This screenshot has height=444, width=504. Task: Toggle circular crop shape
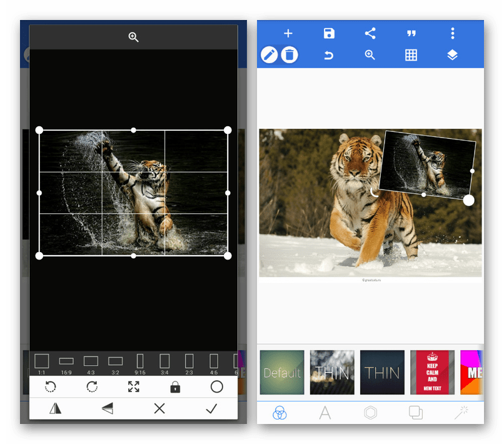[216, 386]
